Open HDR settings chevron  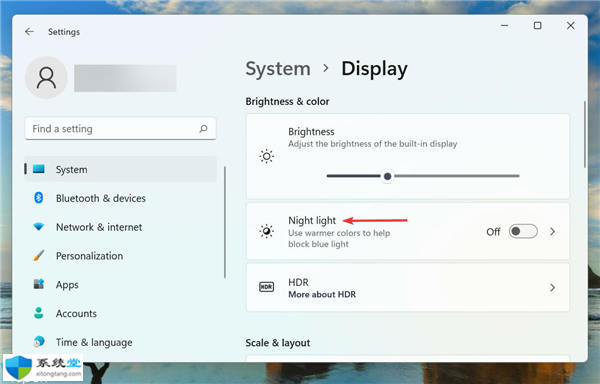(553, 288)
